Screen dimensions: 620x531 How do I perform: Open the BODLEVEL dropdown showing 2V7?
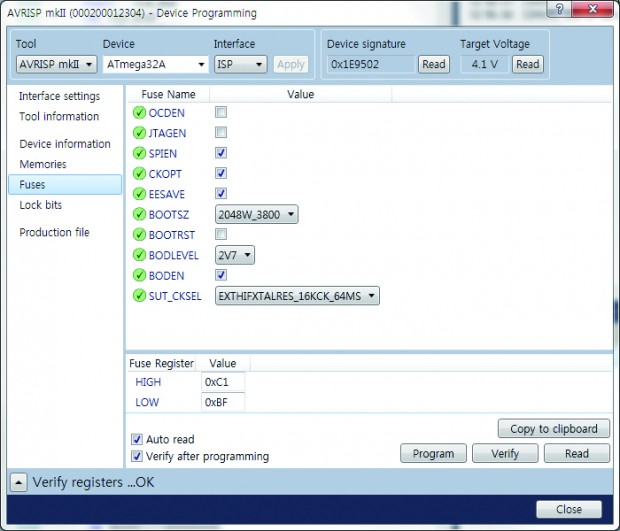(x=234, y=255)
